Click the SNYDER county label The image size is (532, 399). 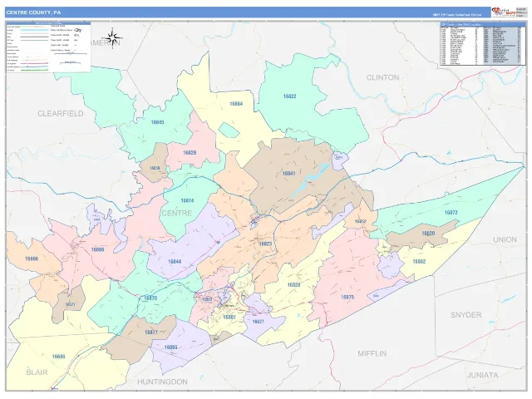click(x=465, y=315)
